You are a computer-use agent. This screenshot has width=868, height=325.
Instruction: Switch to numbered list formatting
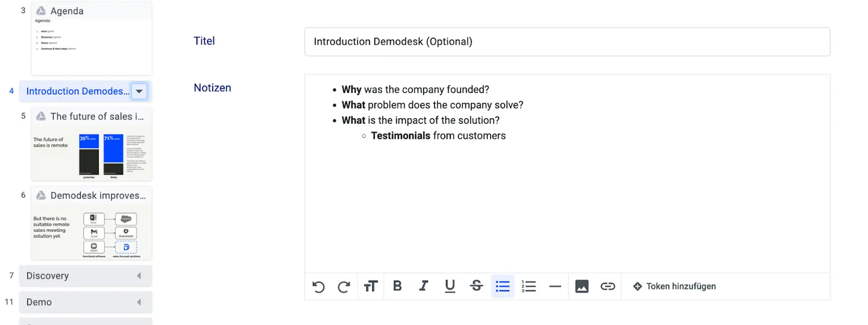pos(529,286)
